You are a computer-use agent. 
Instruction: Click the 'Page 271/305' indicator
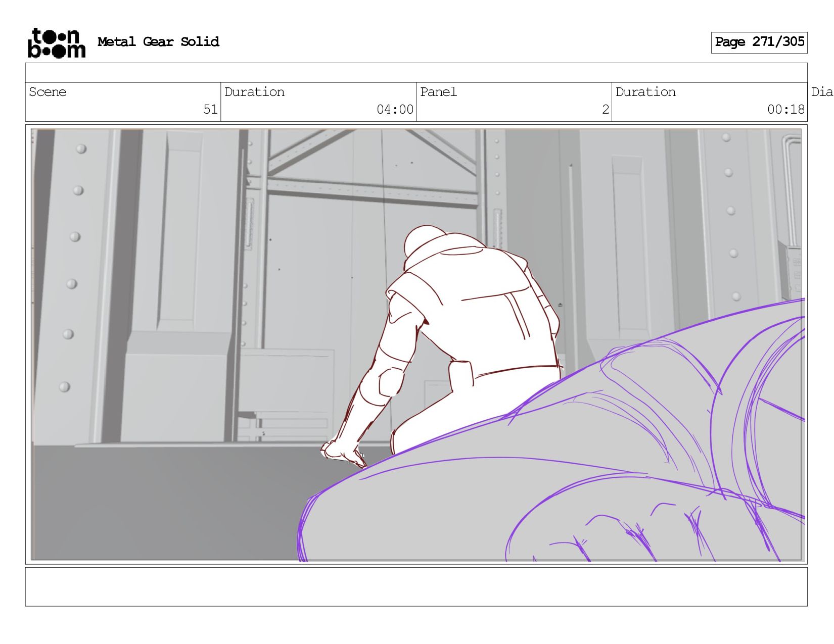[759, 42]
